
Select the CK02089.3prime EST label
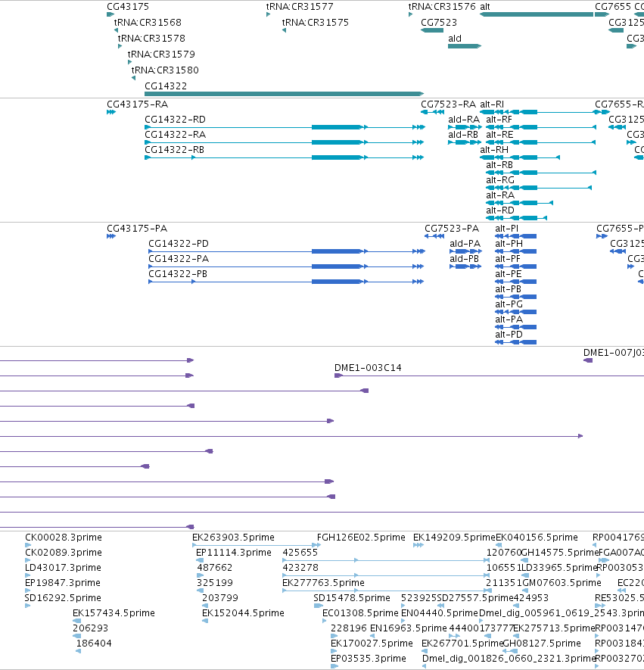tap(64, 553)
